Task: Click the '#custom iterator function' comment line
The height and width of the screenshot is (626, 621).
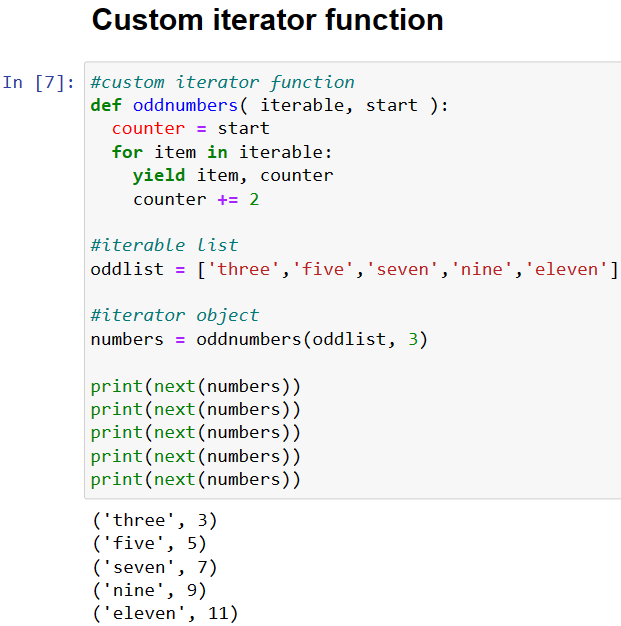Action: pyautogui.click(x=222, y=82)
